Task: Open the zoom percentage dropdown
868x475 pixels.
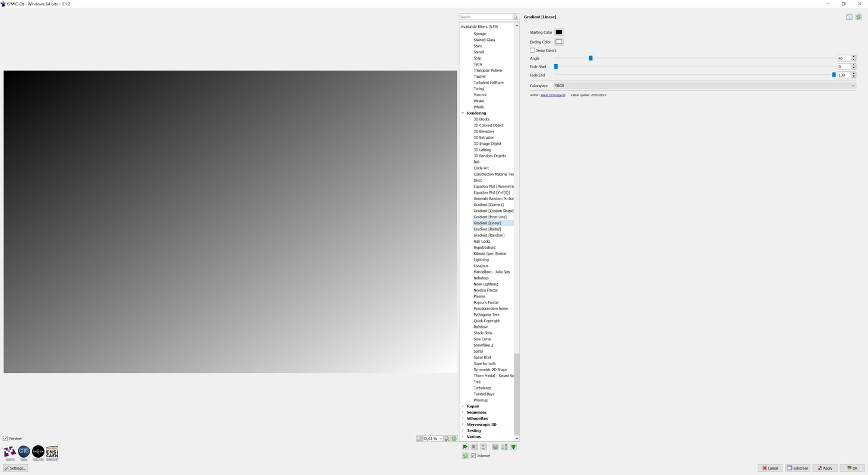Action: 440,438
